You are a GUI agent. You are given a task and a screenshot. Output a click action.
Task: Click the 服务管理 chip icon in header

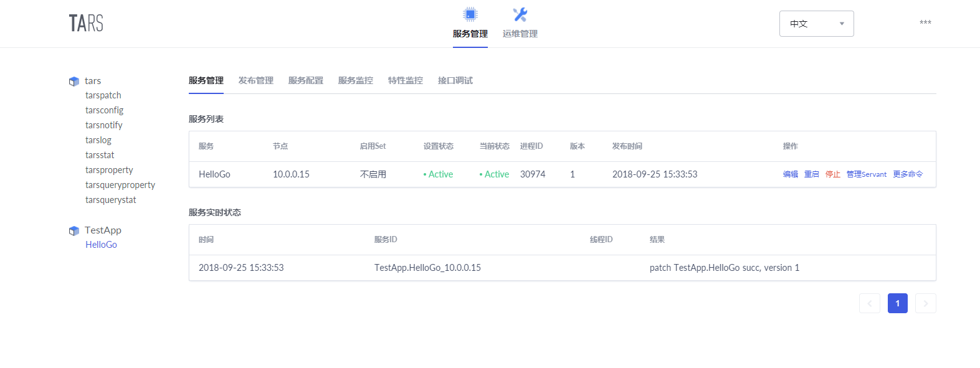click(x=470, y=14)
